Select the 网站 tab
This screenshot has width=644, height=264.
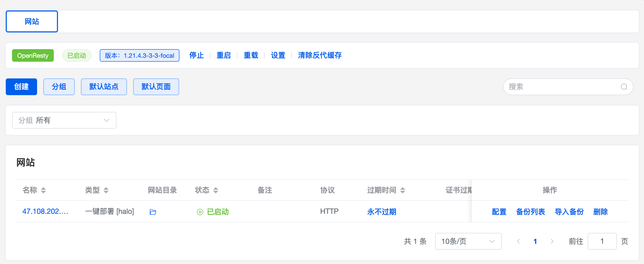pos(32,21)
